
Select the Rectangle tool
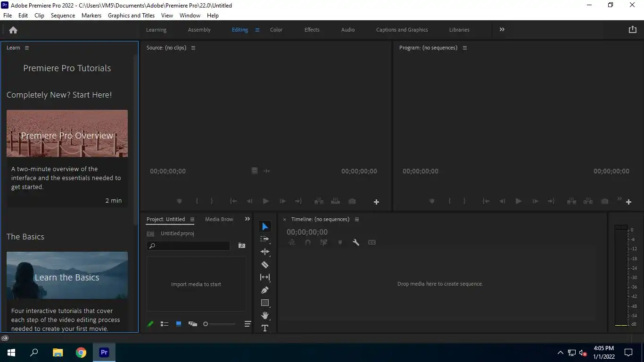265,303
